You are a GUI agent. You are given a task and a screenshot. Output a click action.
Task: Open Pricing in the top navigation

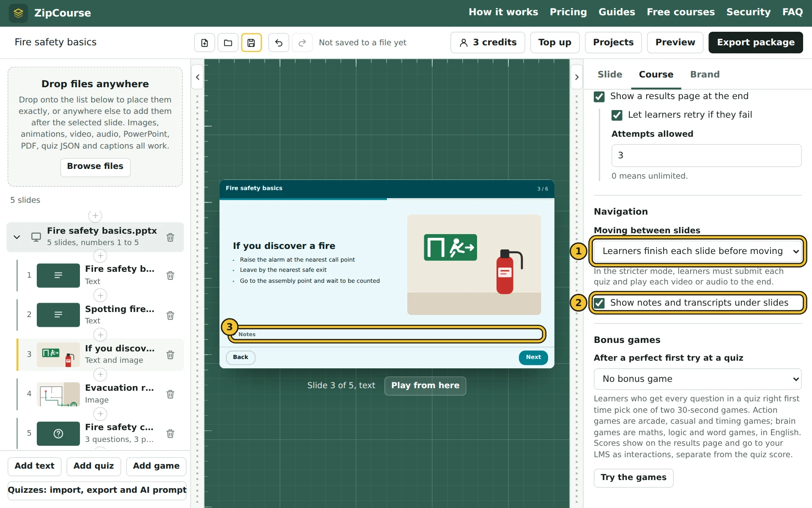coord(568,12)
